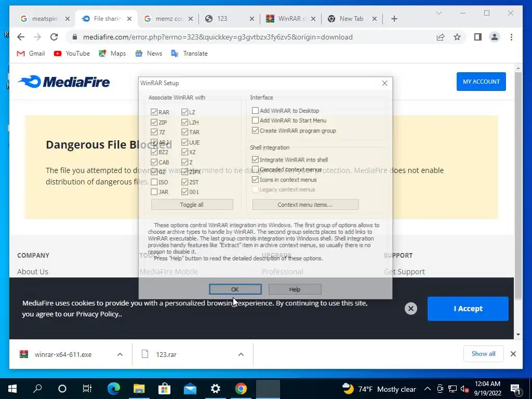Open weather widget 74°F Mostly clear
Image resolution: width=532 pixels, height=399 pixels.
(379, 389)
